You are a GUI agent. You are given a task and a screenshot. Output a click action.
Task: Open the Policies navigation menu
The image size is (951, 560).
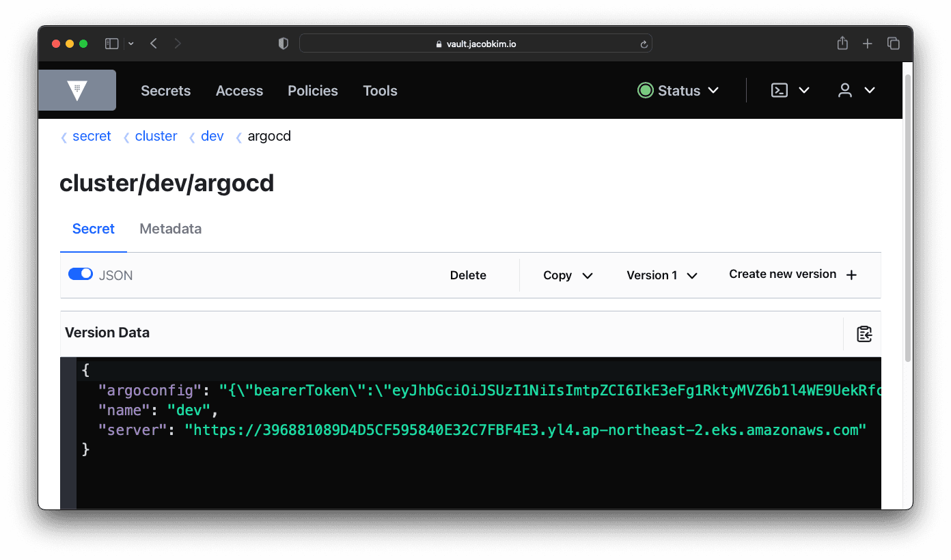(312, 90)
